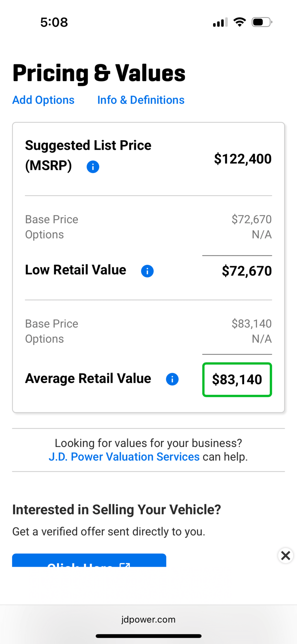Image resolution: width=297 pixels, height=644 pixels.
Task: Show Average Retail Value info tooltip
Action: (x=172, y=379)
